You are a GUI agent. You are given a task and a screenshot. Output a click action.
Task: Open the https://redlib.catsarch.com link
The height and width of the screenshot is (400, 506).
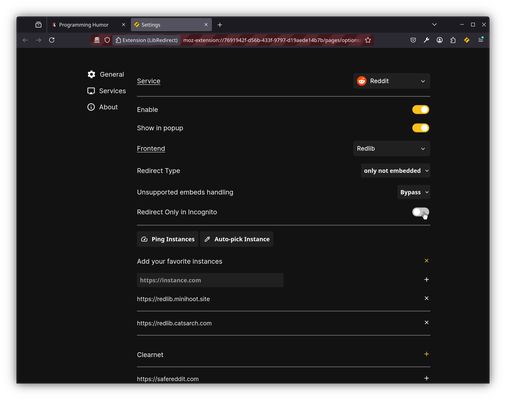point(174,323)
